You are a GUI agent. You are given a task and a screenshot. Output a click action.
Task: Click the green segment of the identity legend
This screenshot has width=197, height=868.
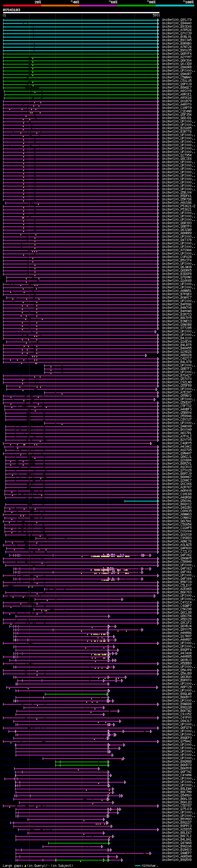[x=137, y=6]
